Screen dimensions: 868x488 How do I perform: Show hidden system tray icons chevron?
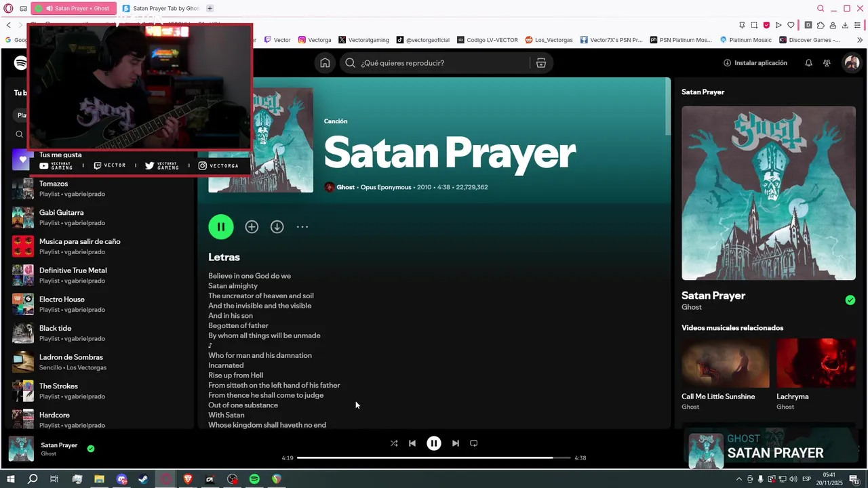pyautogui.click(x=739, y=479)
